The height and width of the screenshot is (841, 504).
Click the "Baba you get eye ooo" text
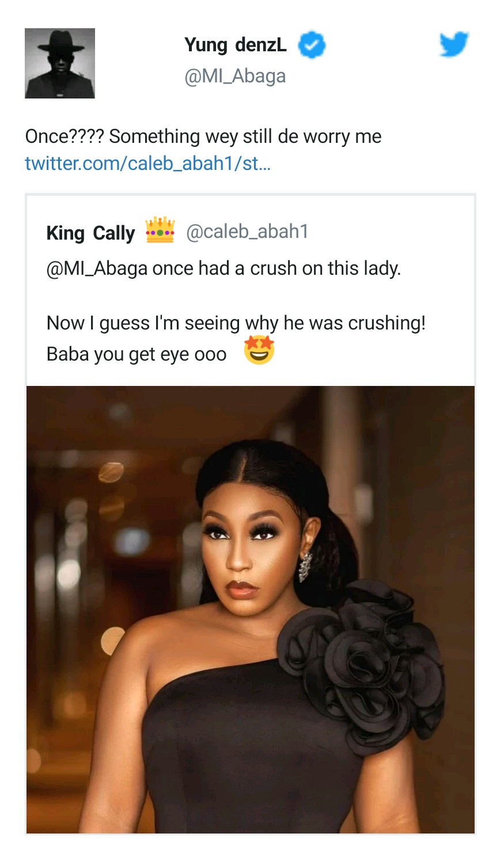(137, 354)
